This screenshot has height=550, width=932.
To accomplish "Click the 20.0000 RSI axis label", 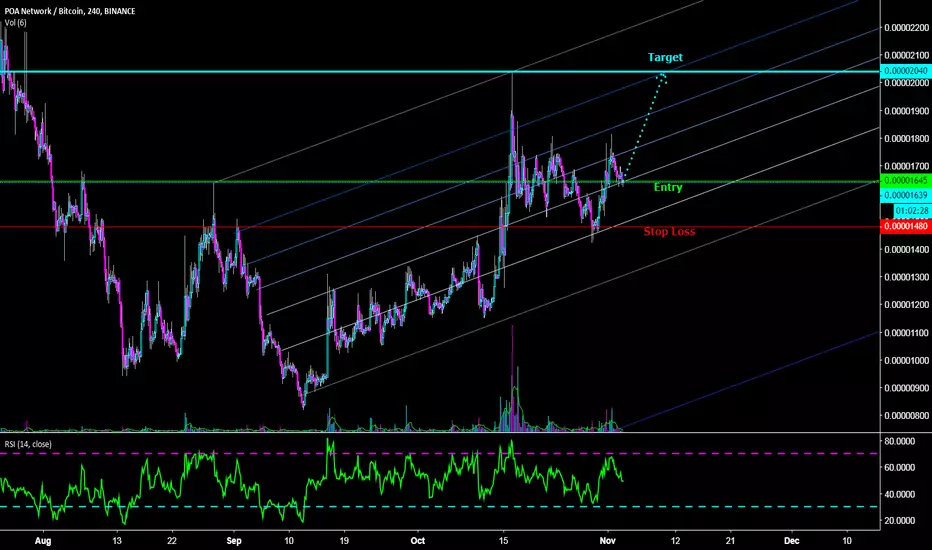I will (900, 520).
